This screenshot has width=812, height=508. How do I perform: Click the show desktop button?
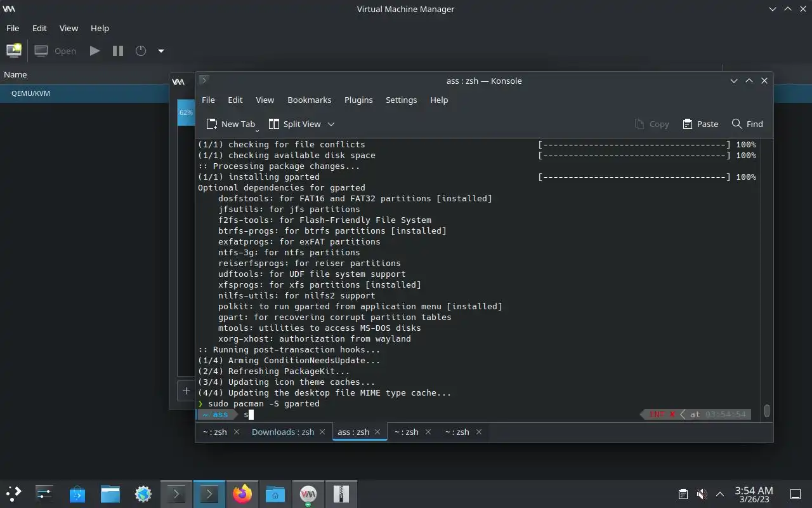795,494
